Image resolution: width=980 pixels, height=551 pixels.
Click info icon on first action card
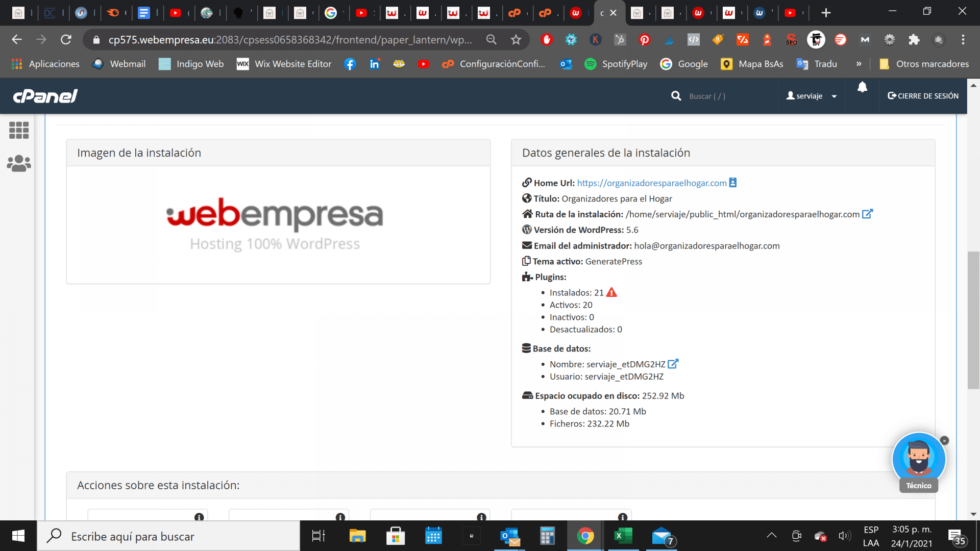tap(199, 517)
